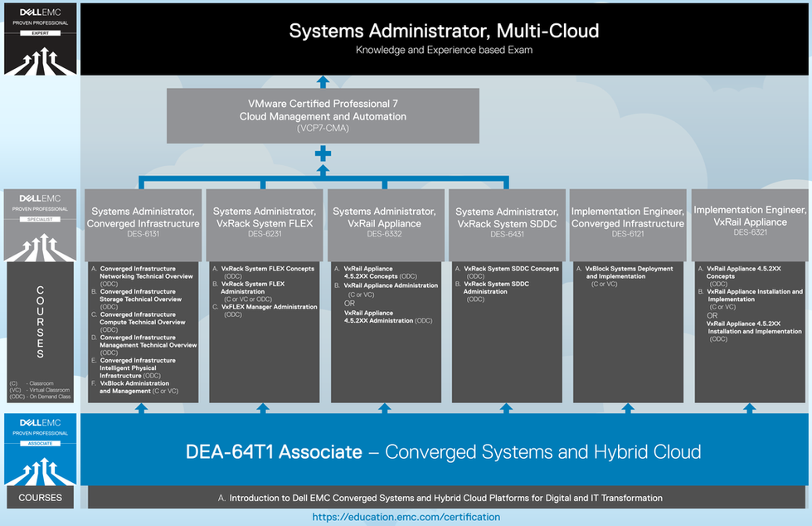Open the VMware Certified Professional 7 box
Image resolution: width=812 pixels, height=526 pixels.
pos(323,115)
